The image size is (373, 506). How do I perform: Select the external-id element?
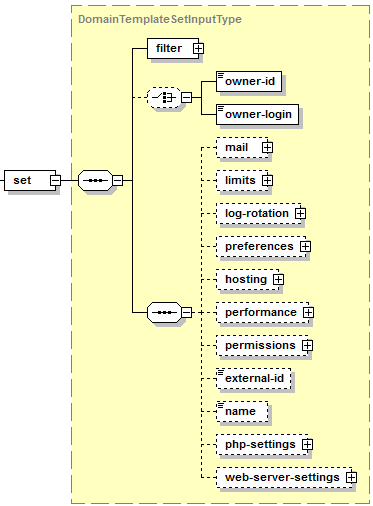(x=254, y=379)
